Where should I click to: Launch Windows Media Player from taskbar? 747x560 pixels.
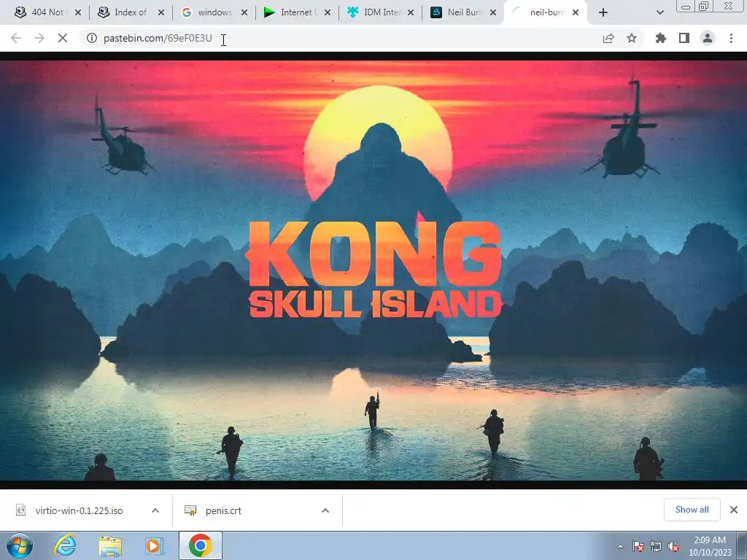coord(155,545)
